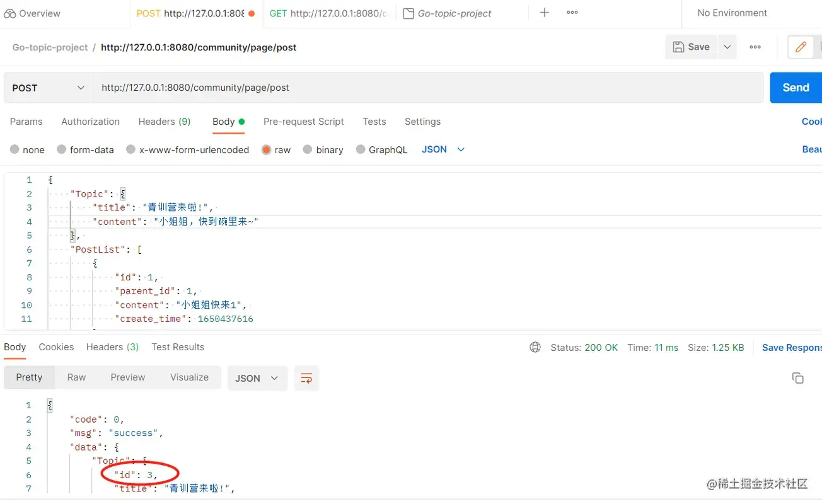822x504 pixels.
Task: Click the Save Response link
Action: (x=792, y=348)
